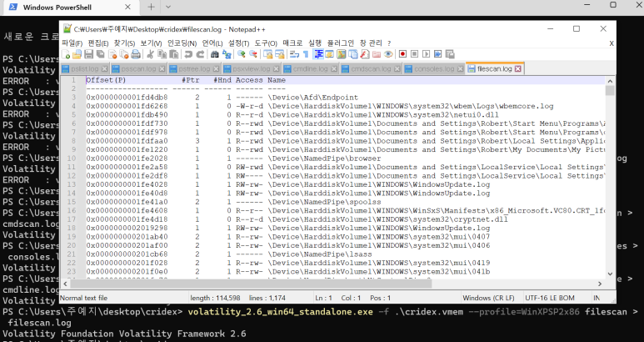Image resolution: width=644 pixels, height=342 pixels.
Task: Run macro multiple times icon
Action: point(438,54)
